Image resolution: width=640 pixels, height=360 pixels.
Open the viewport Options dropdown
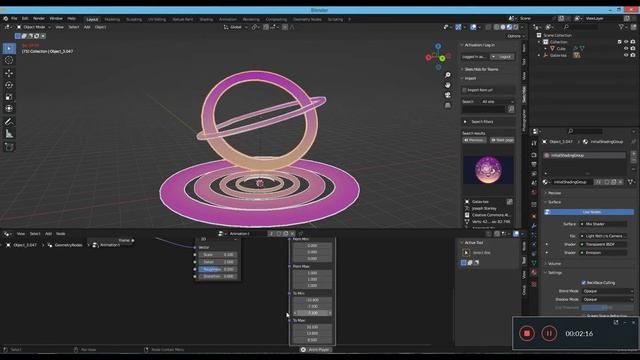click(x=516, y=36)
